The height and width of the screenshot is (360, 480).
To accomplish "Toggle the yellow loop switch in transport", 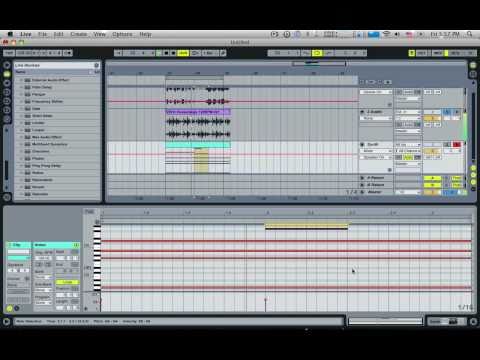I will point(317,53).
